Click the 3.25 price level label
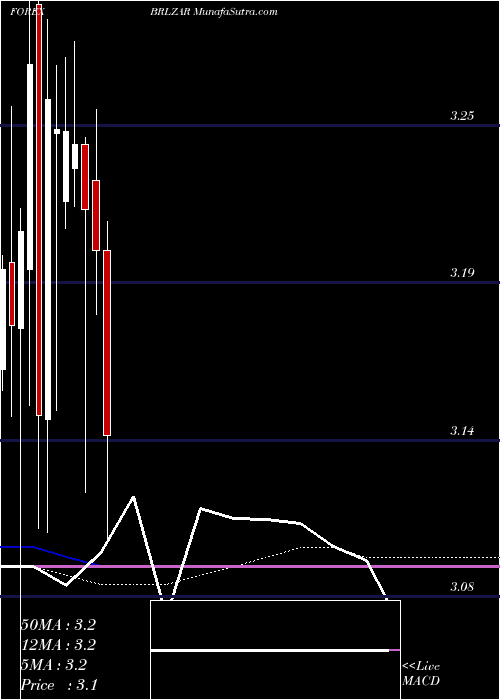Screen dimensions: 500x700 [x=461, y=117]
